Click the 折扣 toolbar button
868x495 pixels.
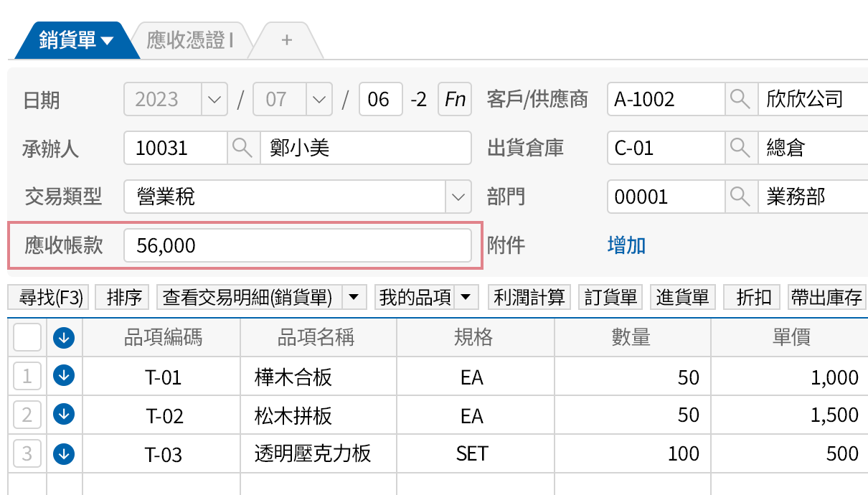point(751,296)
